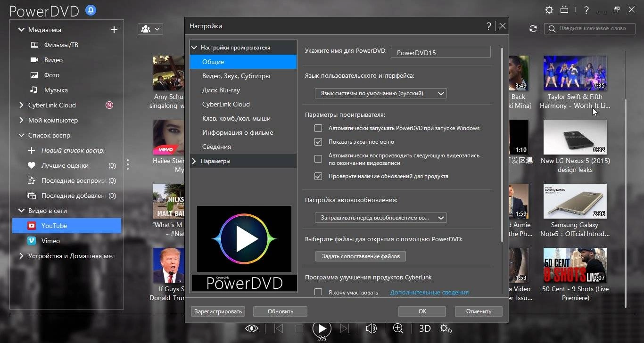Open the help question mark in main title bar
This screenshot has width=644, height=343.
pyautogui.click(x=586, y=10)
